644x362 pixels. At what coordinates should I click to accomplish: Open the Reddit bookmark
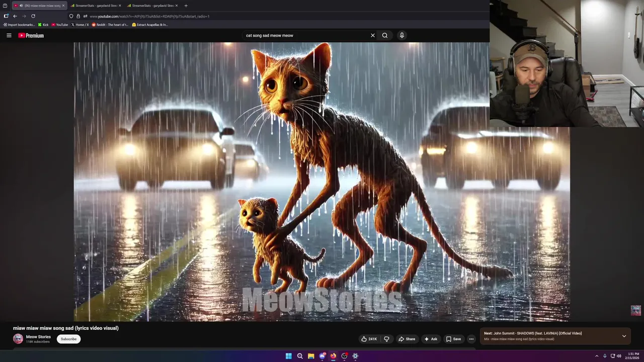coord(110,25)
